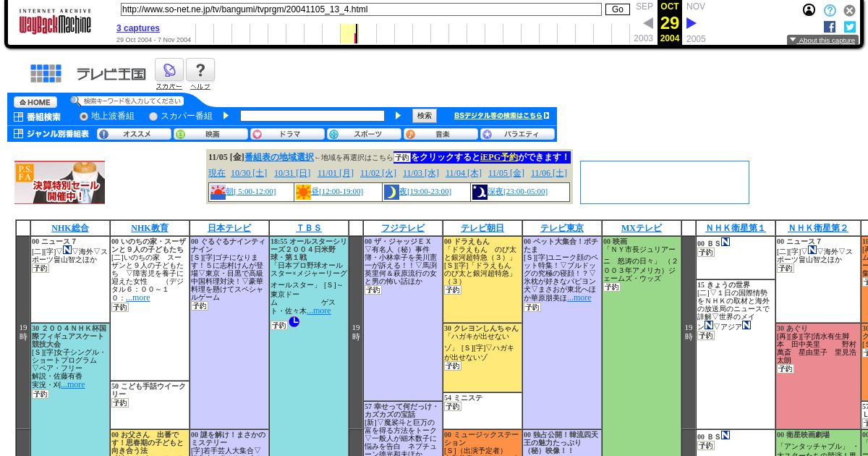Select date 11/06 [土]
The width and height of the screenshot is (868, 456).
coord(549,173)
